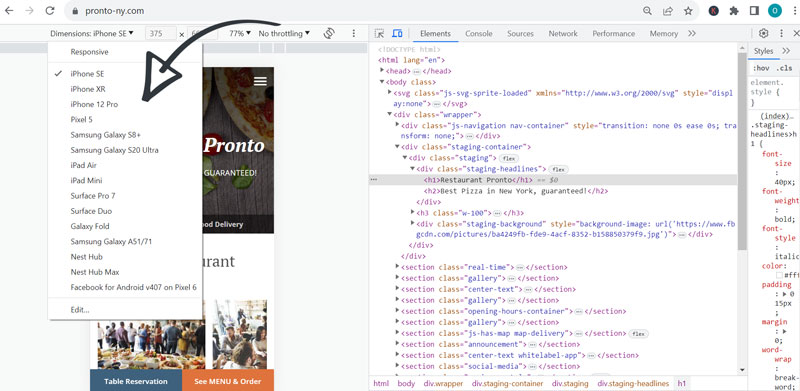
Task: Select the Styles pane tab
Action: [764, 51]
